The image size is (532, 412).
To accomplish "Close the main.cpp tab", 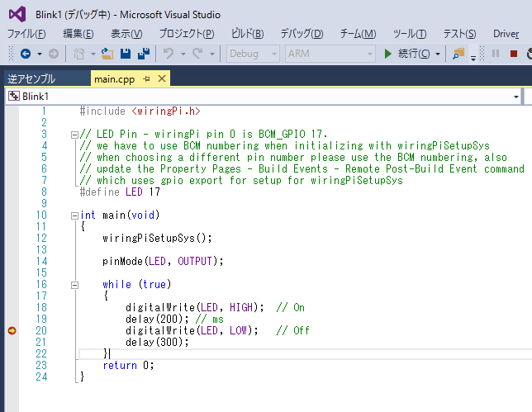I will [x=162, y=78].
